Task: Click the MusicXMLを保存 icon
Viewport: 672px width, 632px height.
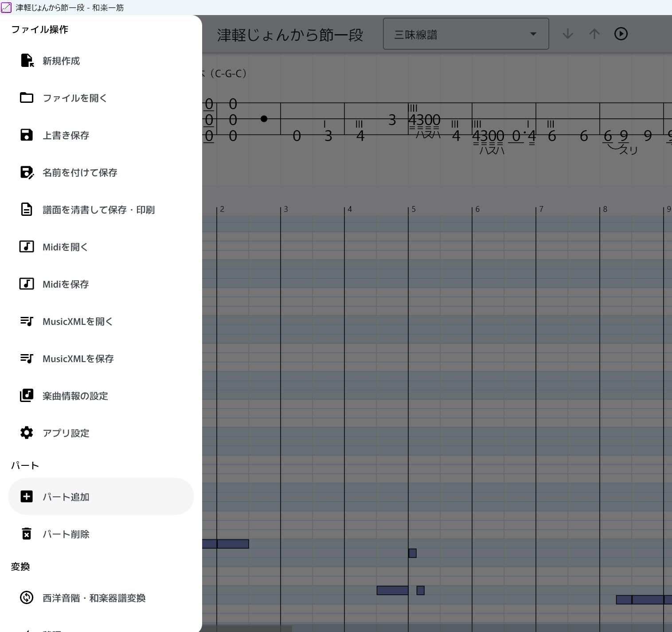Action: click(x=27, y=359)
